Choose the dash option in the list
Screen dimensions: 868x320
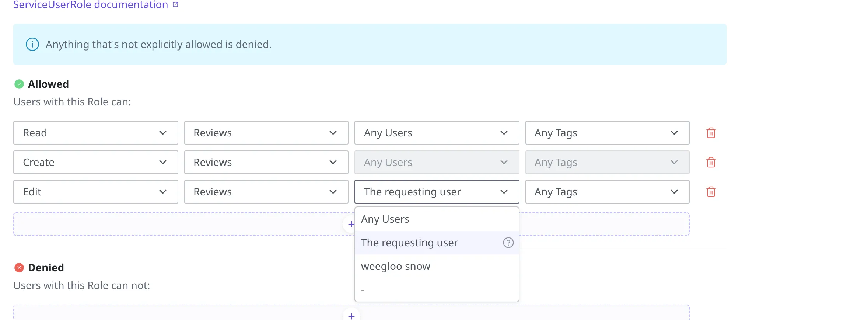click(437, 290)
